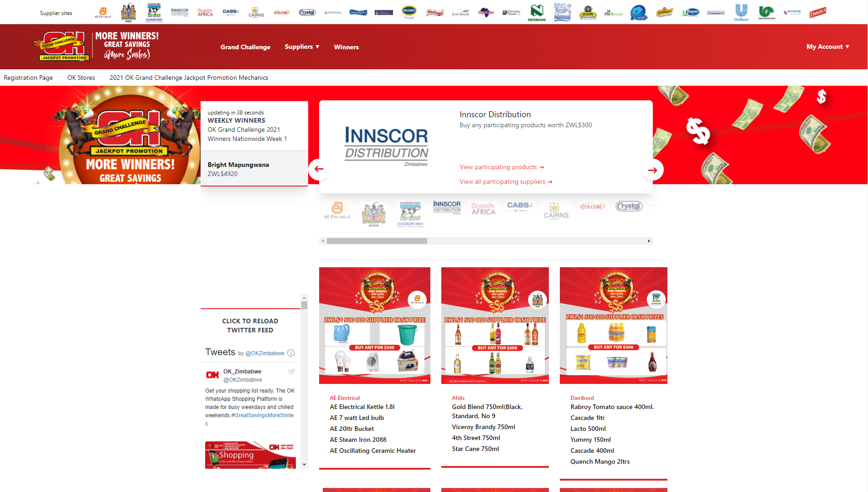
Task: Click the OK Grand Challenge header logo
Action: pos(64,46)
